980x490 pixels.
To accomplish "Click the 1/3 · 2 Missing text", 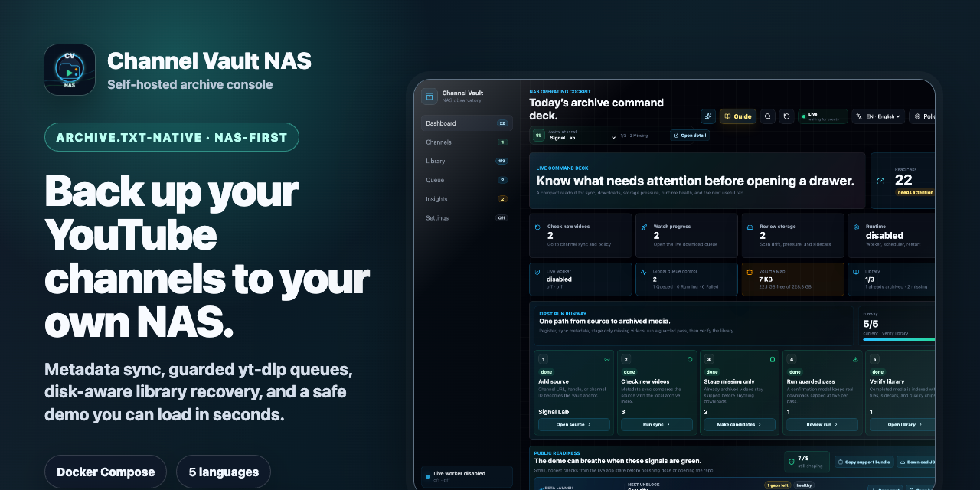I will (634, 136).
